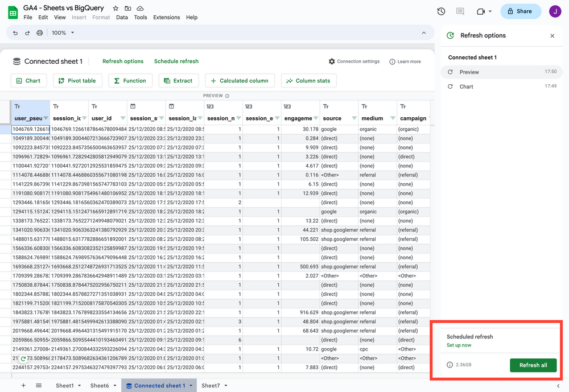
Task: Undo the last action
Action: pos(15,32)
